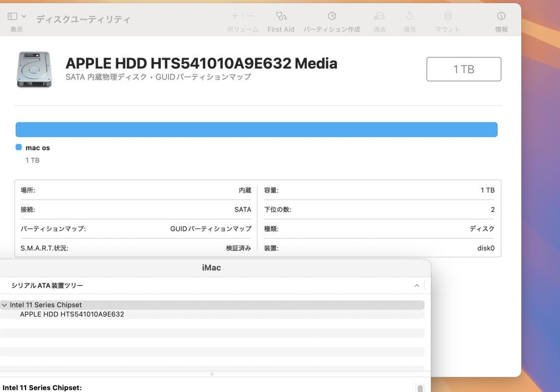Click the hard drive thumbnail image
560x392 pixels.
[34, 69]
